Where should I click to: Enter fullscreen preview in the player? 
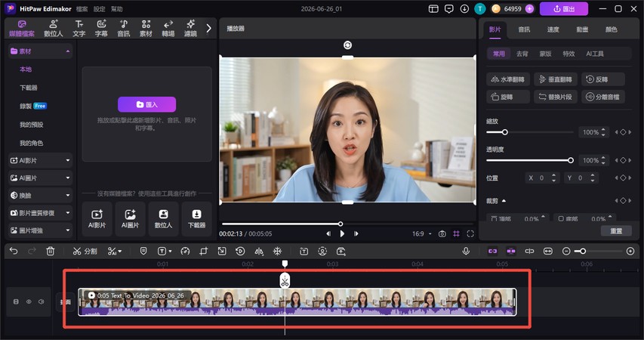point(470,233)
